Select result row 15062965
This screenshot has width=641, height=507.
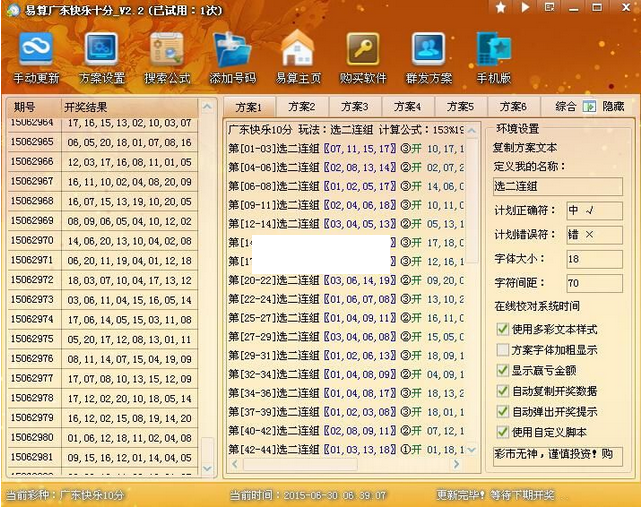pos(102,142)
